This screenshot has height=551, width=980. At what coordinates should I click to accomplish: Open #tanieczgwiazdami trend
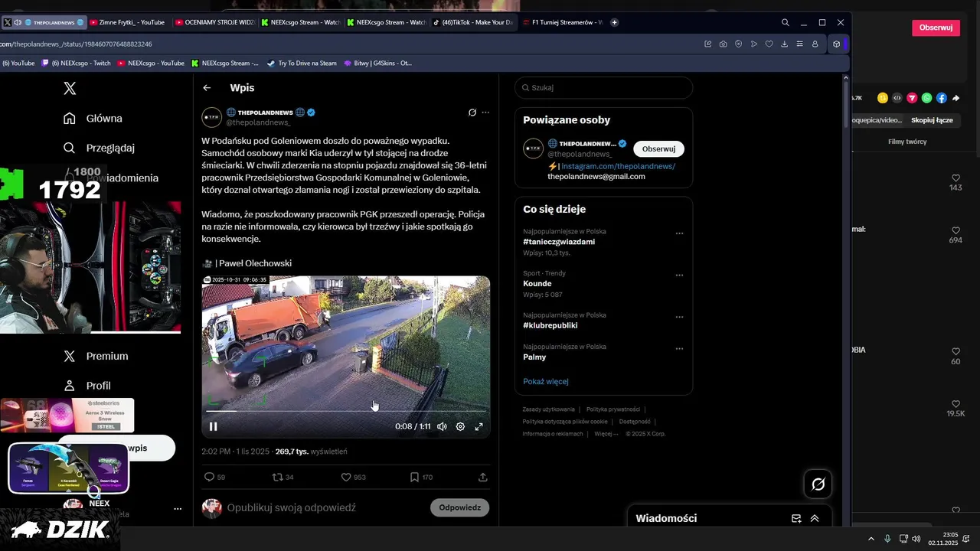[x=559, y=242]
